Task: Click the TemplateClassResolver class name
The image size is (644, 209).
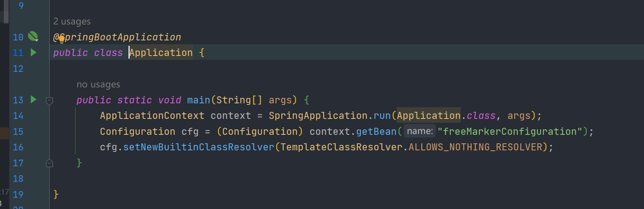Action: (341, 147)
